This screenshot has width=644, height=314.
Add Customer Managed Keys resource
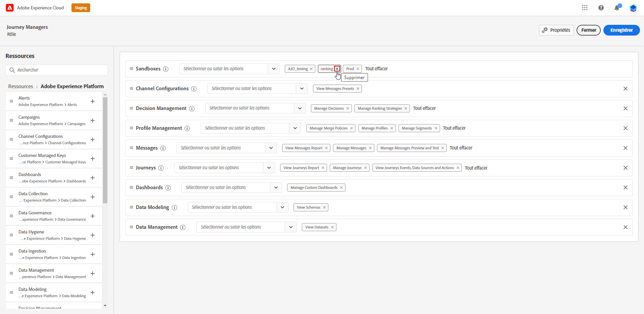tap(93, 159)
